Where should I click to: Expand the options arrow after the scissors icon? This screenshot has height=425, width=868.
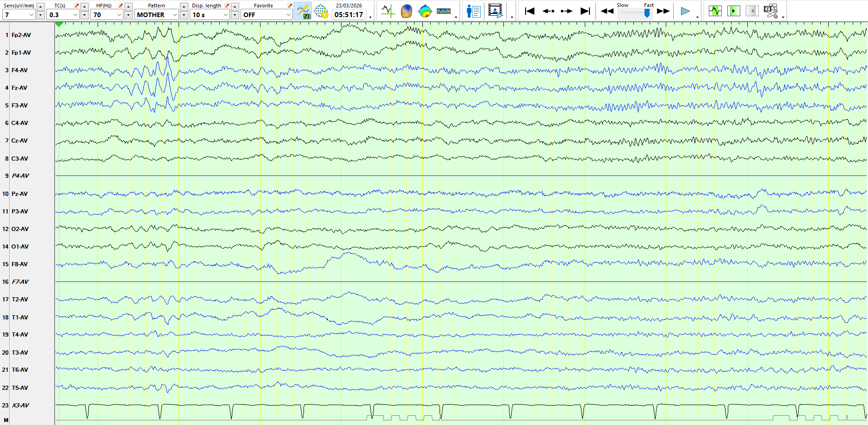pyautogui.click(x=783, y=17)
